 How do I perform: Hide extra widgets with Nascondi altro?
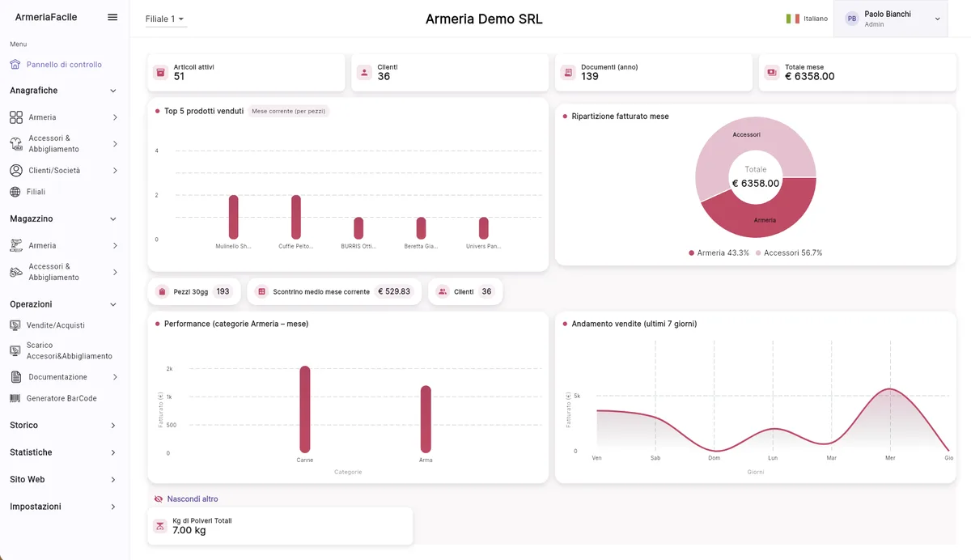pos(186,499)
